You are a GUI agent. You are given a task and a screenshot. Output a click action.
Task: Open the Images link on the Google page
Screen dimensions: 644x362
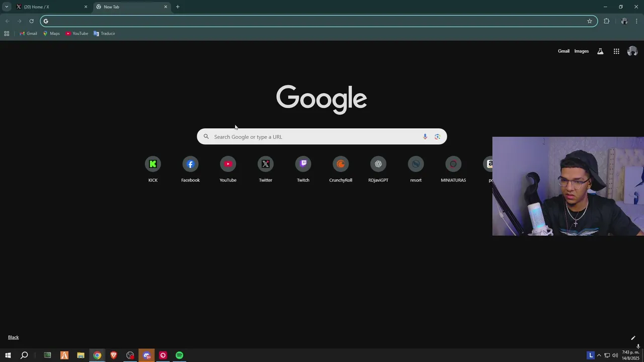(x=582, y=51)
